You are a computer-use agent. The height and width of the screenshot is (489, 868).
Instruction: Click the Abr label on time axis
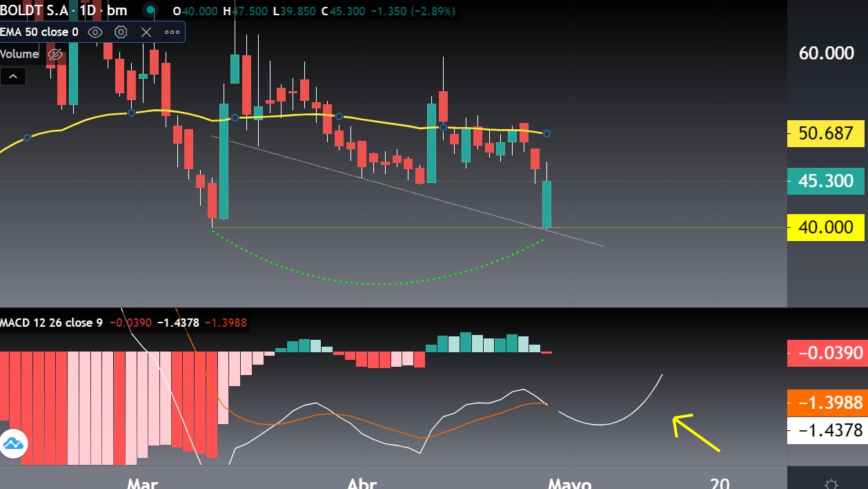pos(362,483)
